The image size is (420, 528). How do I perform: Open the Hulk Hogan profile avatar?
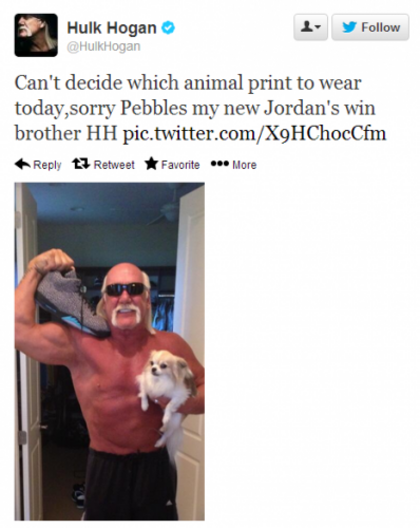[36, 35]
